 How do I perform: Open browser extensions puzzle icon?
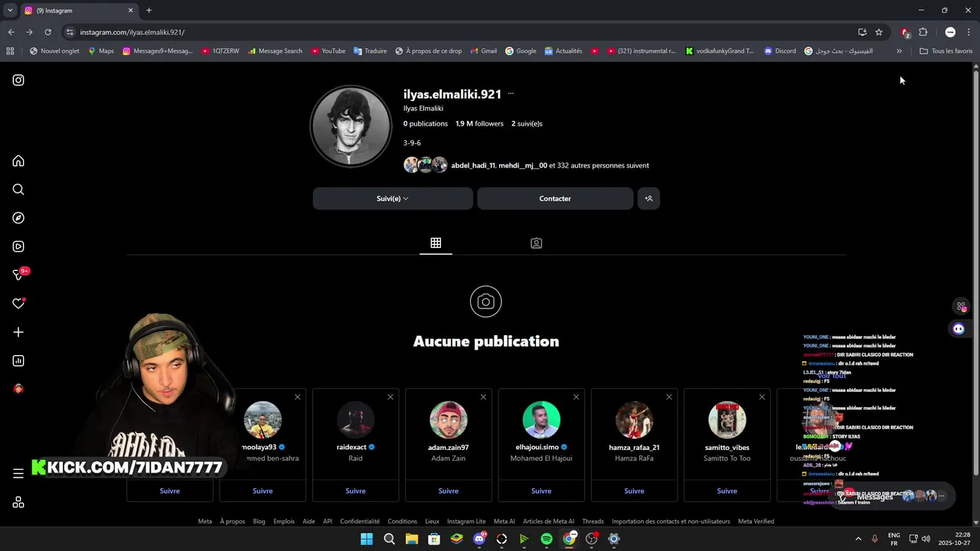(x=923, y=32)
